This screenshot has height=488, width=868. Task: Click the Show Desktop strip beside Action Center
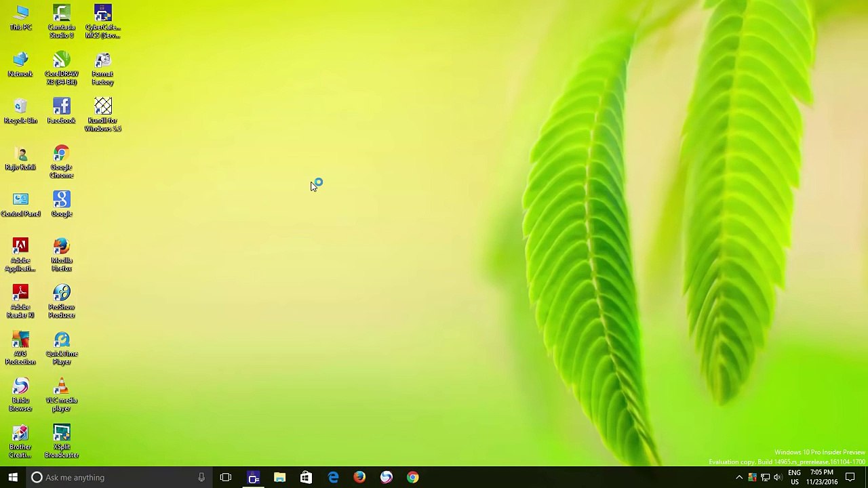pyautogui.click(x=866, y=477)
